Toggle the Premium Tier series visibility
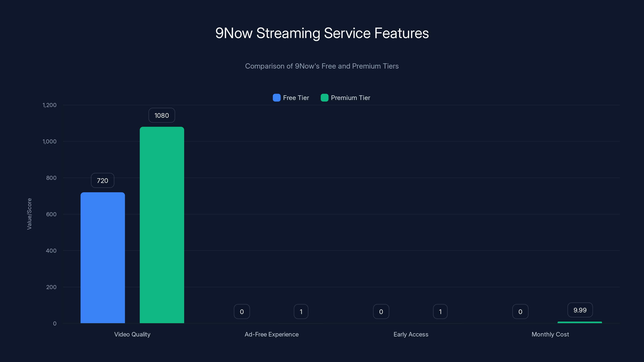Viewport: 644px width, 362px height. (x=345, y=98)
